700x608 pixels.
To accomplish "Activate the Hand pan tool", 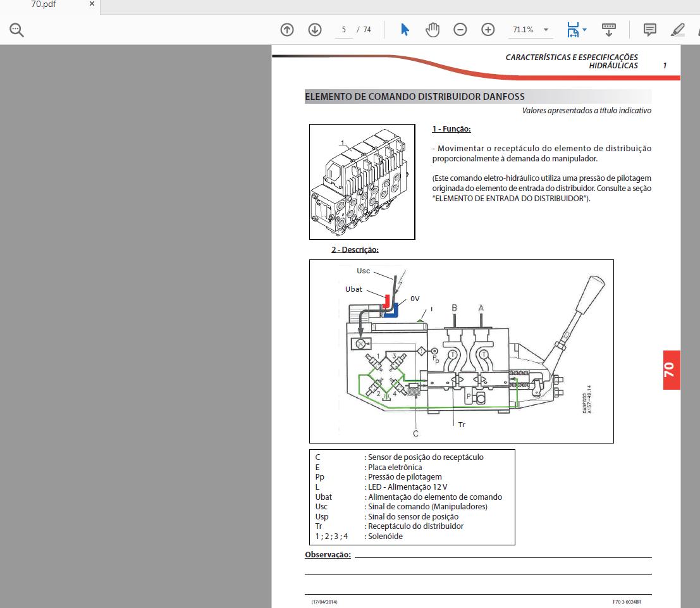I will coord(433,29).
